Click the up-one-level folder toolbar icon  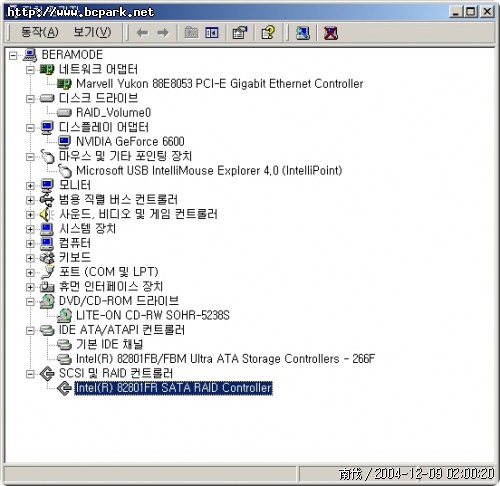(x=191, y=33)
